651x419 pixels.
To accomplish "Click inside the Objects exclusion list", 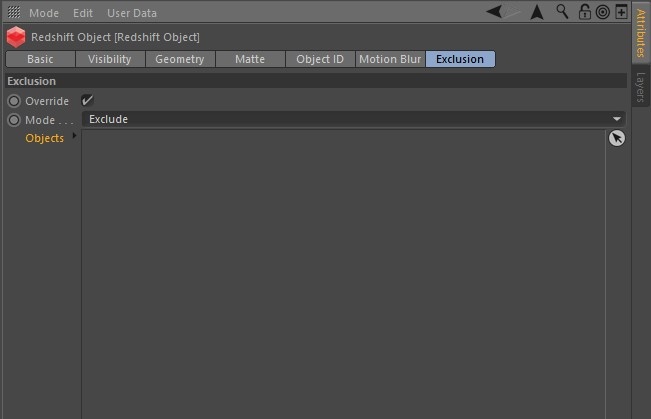I will click(x=342, y=270).
